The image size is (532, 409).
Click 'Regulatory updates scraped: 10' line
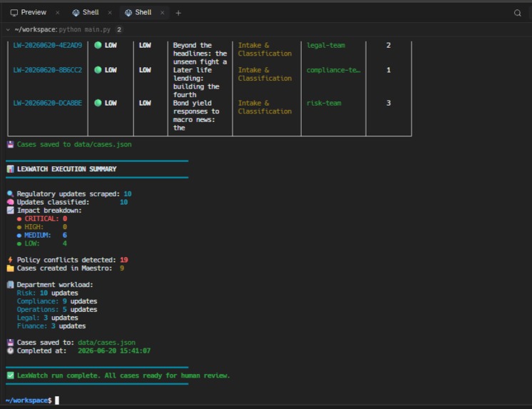(x=69, y=194)
